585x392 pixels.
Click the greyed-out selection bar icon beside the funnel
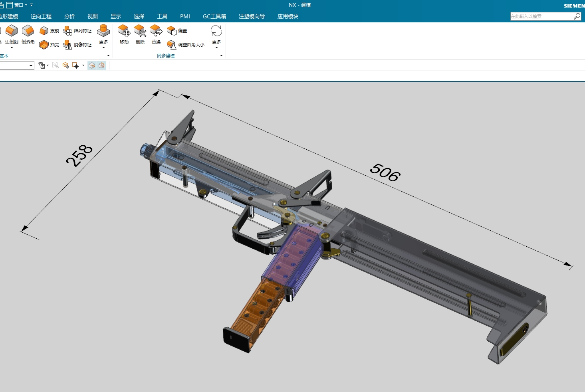point(56,65)
